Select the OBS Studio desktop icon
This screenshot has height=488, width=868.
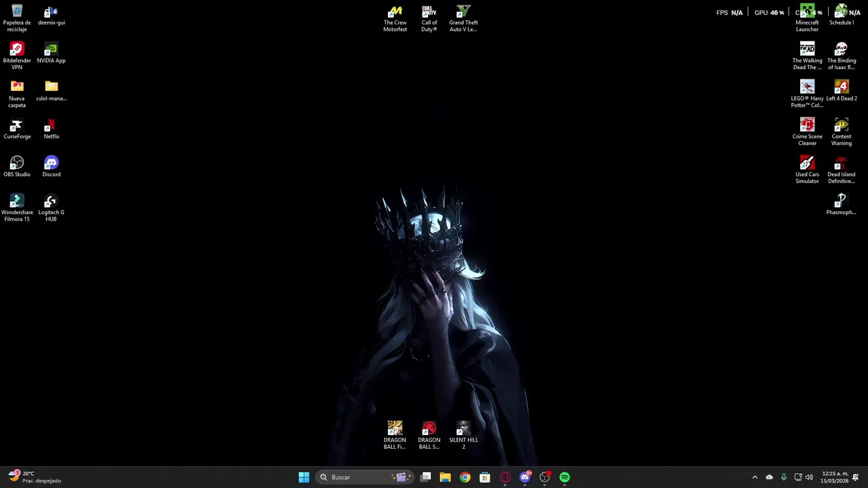(x=17, y=167)
